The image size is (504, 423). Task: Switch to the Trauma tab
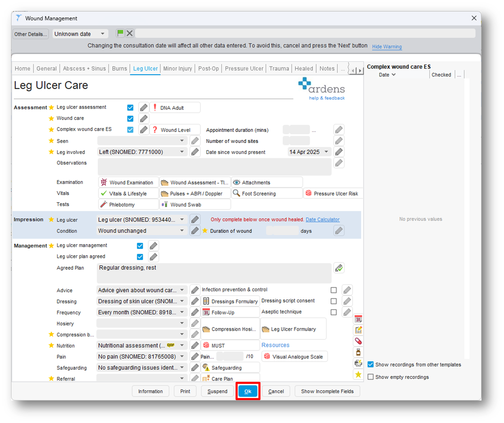pos(279,69)
